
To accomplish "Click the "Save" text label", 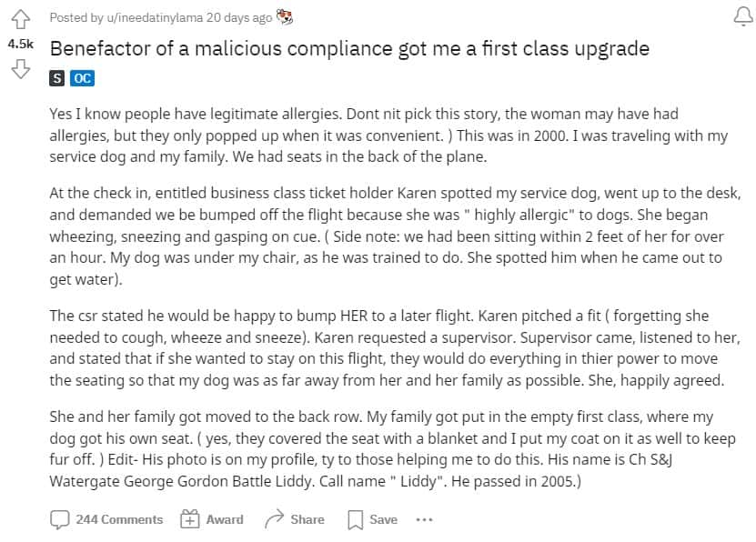I will point(383,519).
